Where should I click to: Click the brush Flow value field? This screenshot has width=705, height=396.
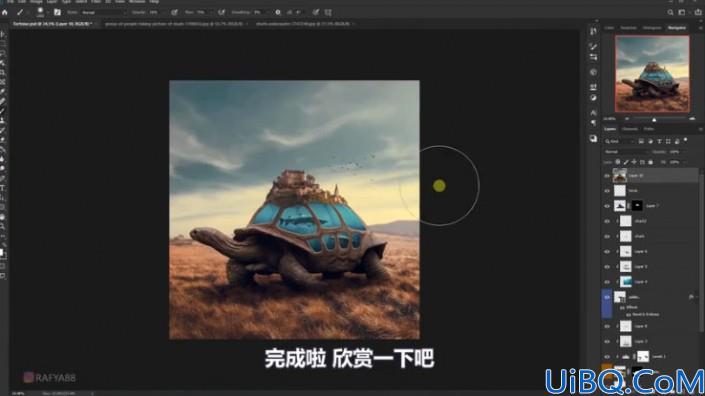point(200,13)
